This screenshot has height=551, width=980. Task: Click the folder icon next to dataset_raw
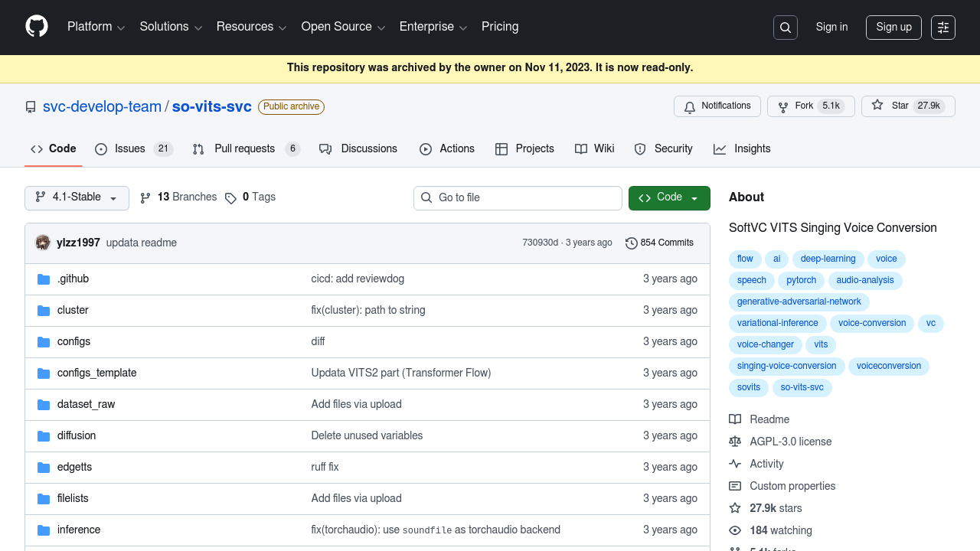tap(44, 404)
